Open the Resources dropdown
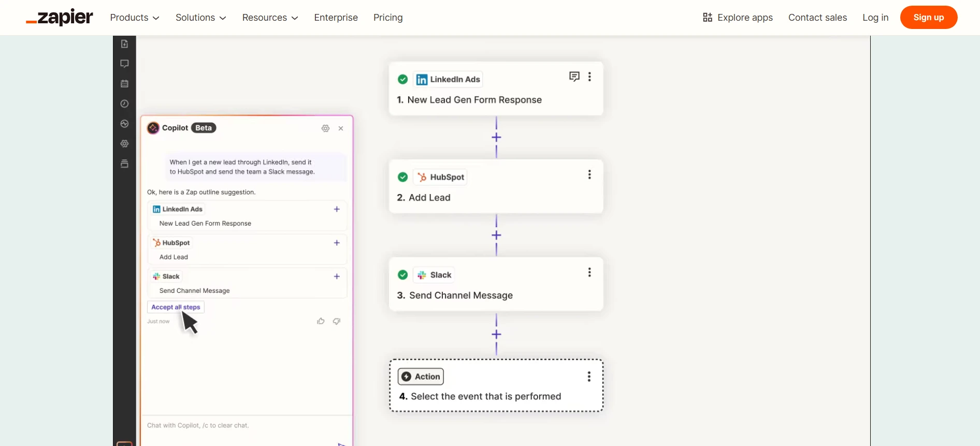Image resolution: width=980 pixels, height=446 pixels. [270, 18]
